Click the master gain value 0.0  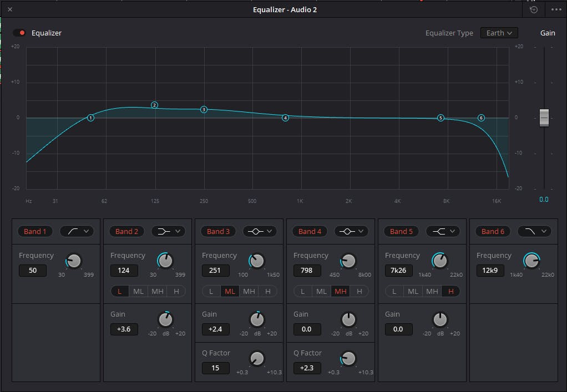coord(544,200)
